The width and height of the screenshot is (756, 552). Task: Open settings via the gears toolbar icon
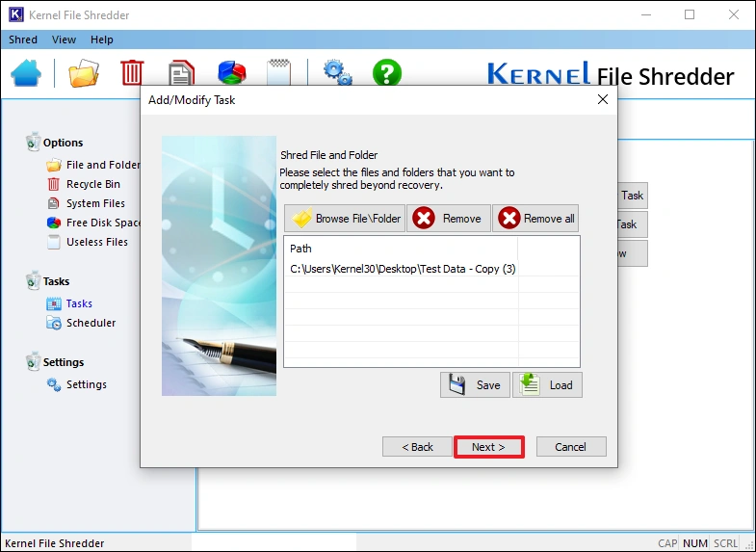coord(337,73)
